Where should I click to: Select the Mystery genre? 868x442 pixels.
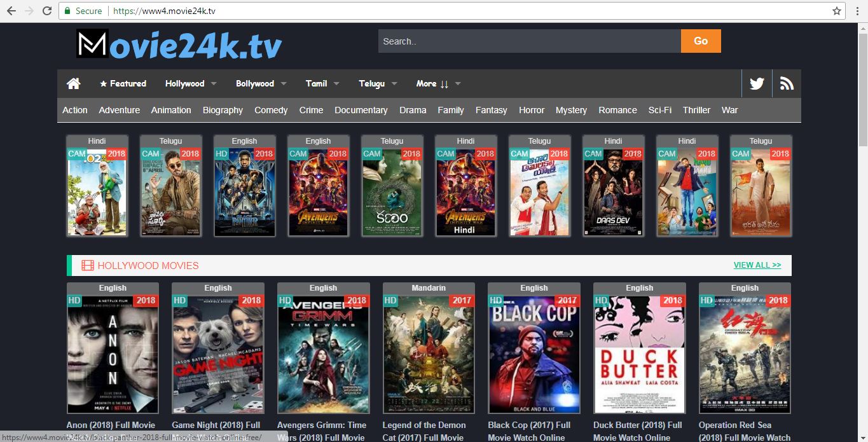[571, 110]
